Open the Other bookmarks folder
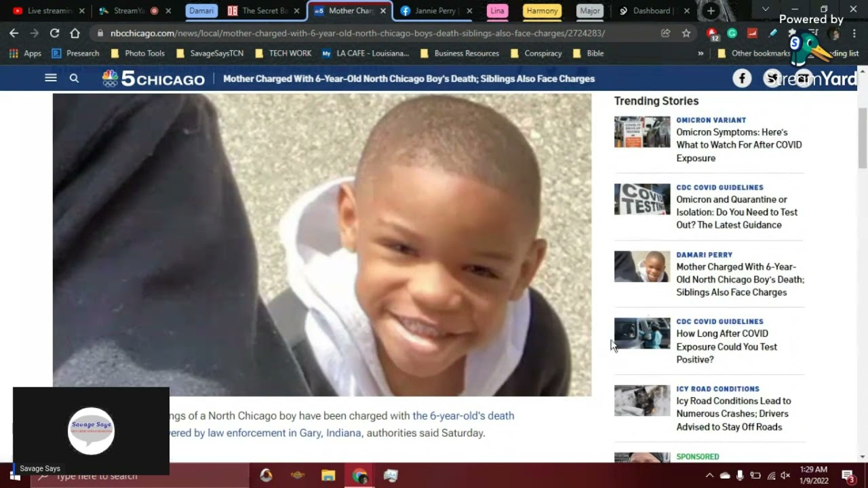This screenshot has height=488, width=868. [754, 54]
